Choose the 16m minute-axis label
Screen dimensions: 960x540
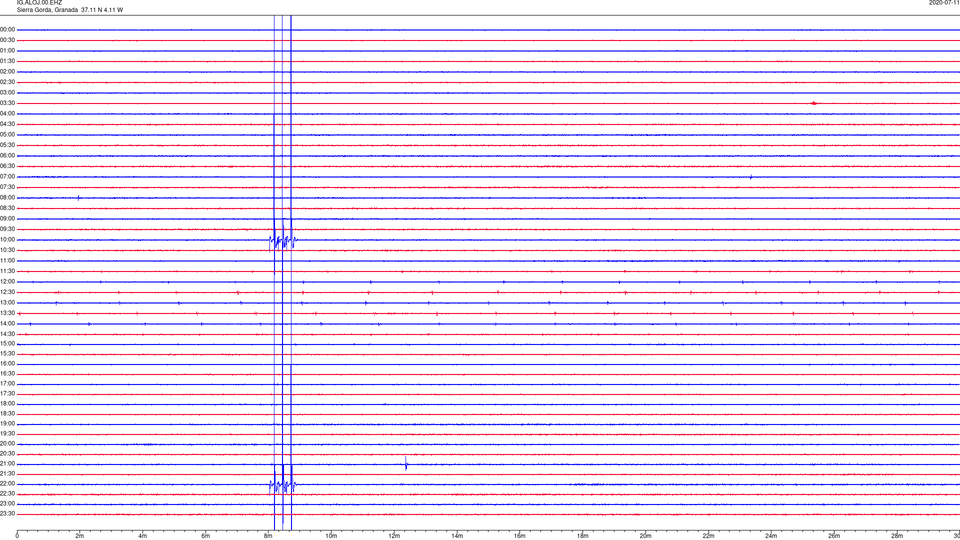(520, 536)
